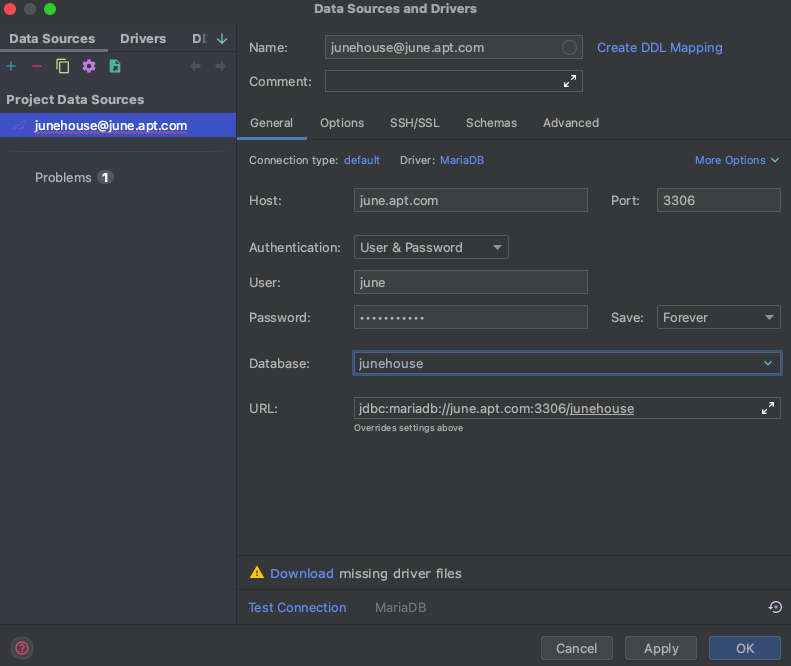Click the Apply button
Image resolution: width=791 pixels, height=666 pixels.
pyautogui.click(x=661, y=648)
